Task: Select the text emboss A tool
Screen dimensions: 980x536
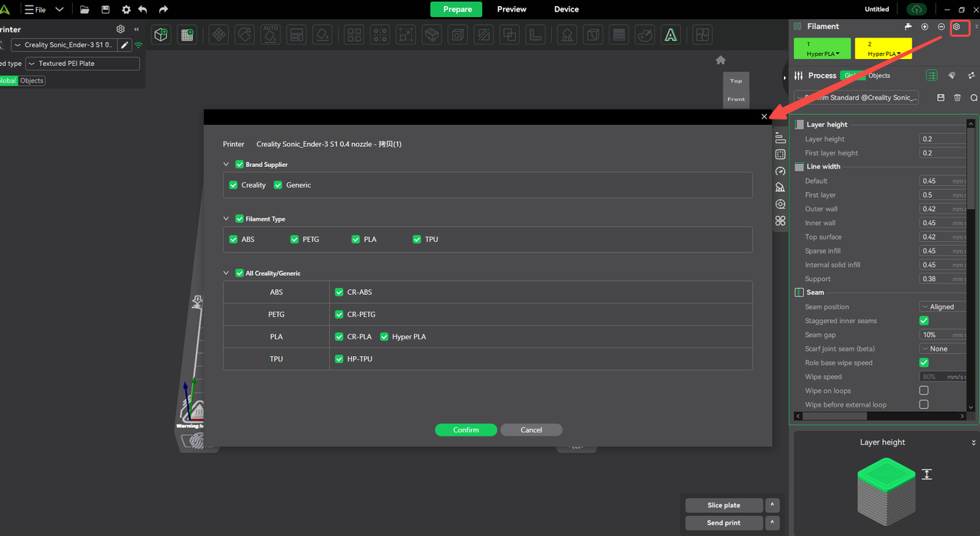Action: point(671,34)
